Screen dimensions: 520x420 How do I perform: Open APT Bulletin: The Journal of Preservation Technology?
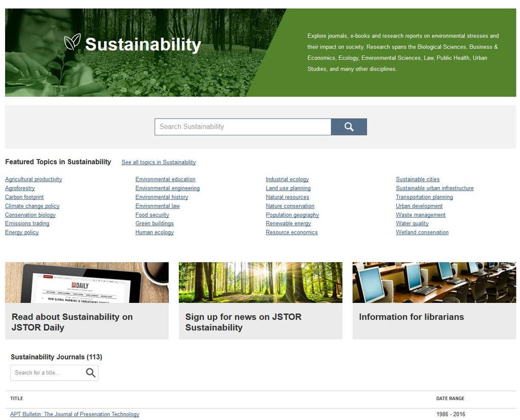(75, 414)
